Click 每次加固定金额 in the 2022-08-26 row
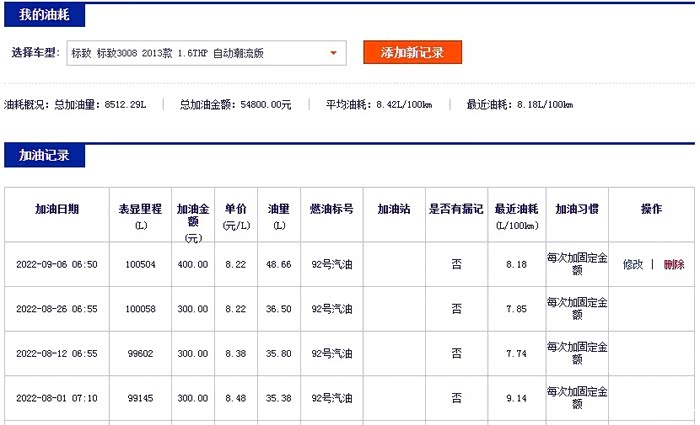This screenshot has height=425, width=700. click(x=577, y=309)
